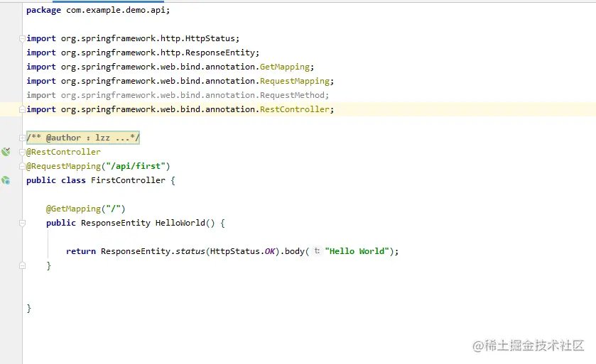Expand the folded @author lzz doc comment
The height and width of the screenshot is (364, 596).
click(22, 138)
